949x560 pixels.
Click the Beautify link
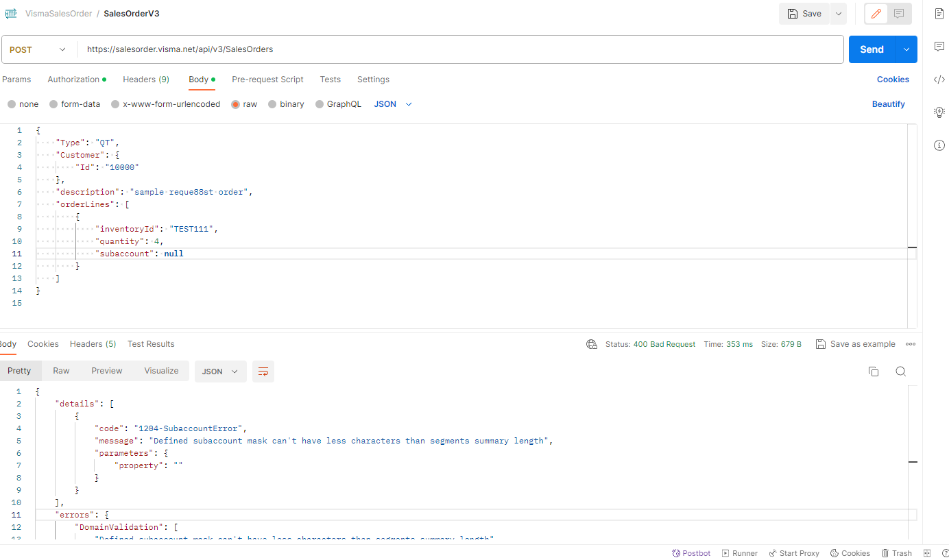888,104
